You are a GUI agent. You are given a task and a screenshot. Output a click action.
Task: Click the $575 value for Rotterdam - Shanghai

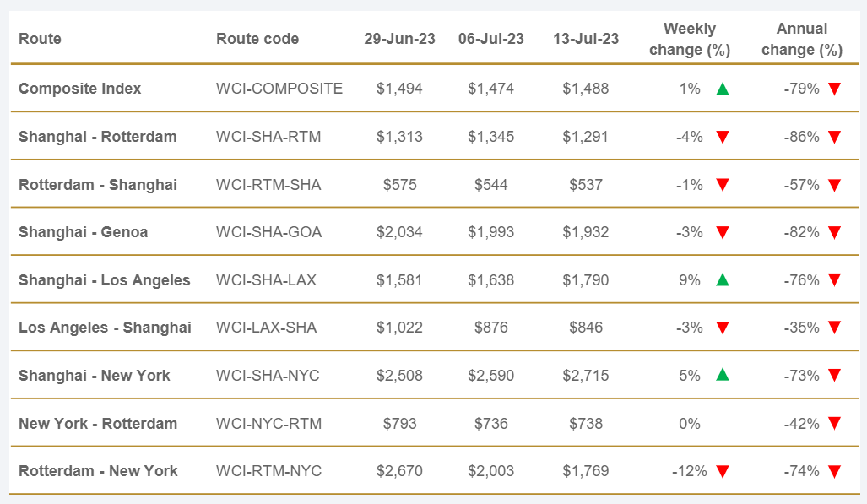[400, 185]
